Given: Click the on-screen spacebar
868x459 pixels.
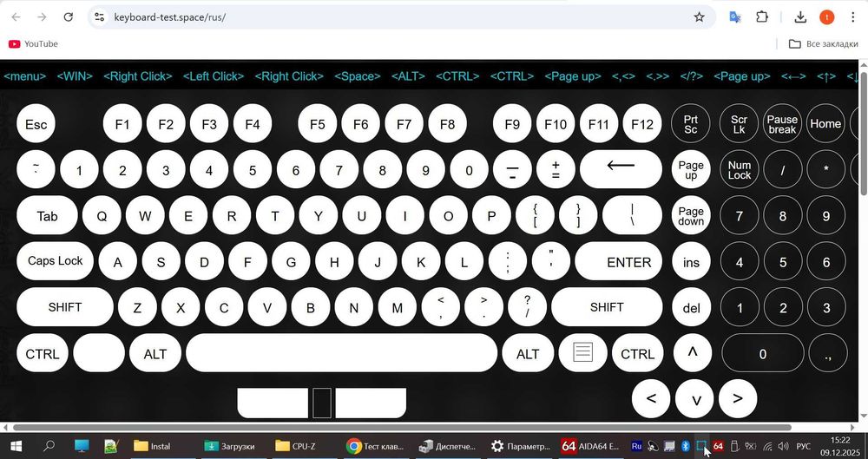Looking at the screenshot, I should 341,352.
